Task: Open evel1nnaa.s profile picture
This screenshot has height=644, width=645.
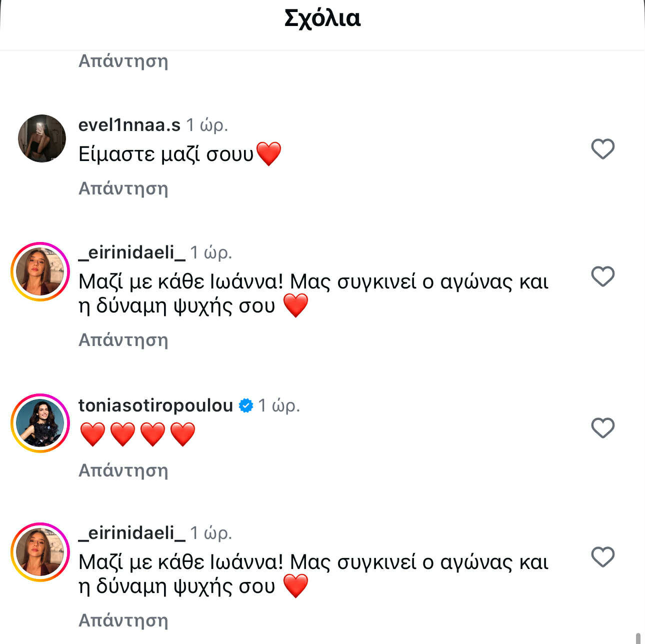Action: 42,138
